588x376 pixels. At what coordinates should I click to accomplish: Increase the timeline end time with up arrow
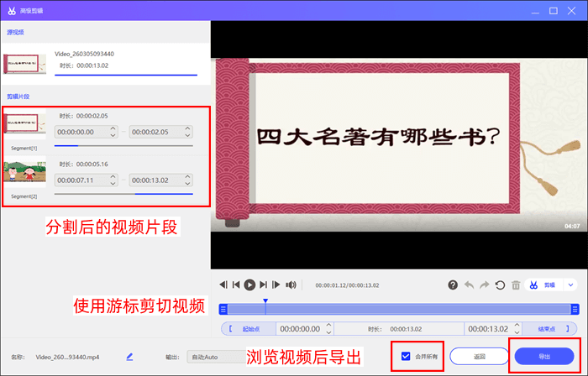tap(517, 326)
